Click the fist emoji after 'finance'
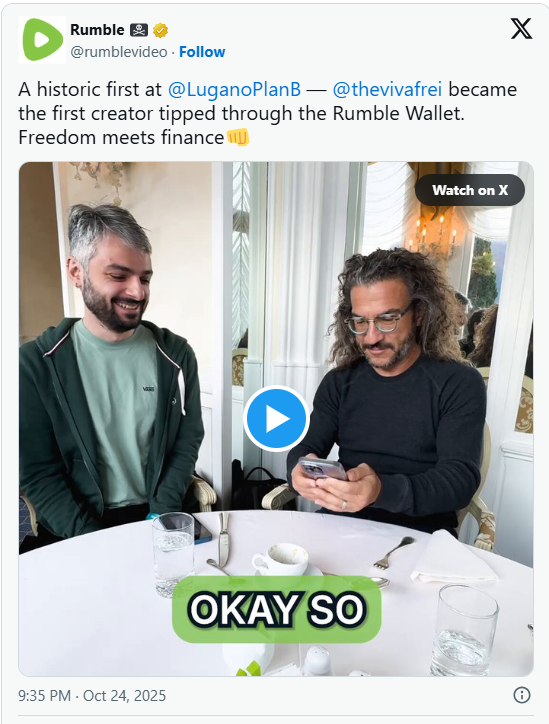The image size is (549, 724). pyautogui.click(x=238, y=137)
